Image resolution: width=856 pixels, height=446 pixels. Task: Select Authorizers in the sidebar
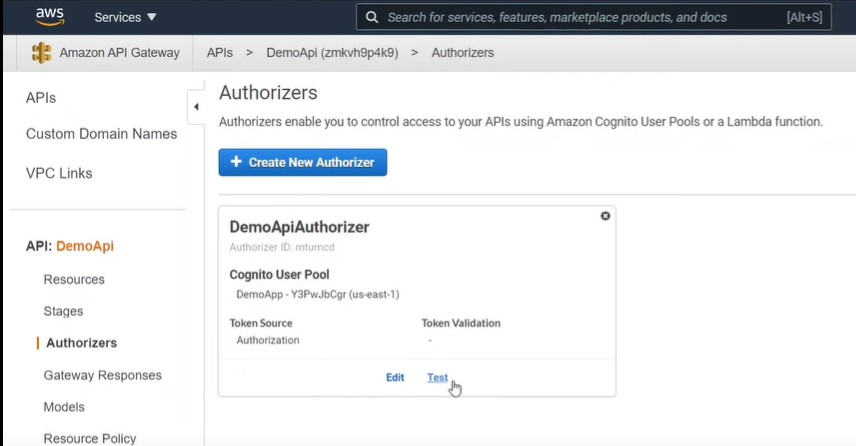(x=82, y=343)
